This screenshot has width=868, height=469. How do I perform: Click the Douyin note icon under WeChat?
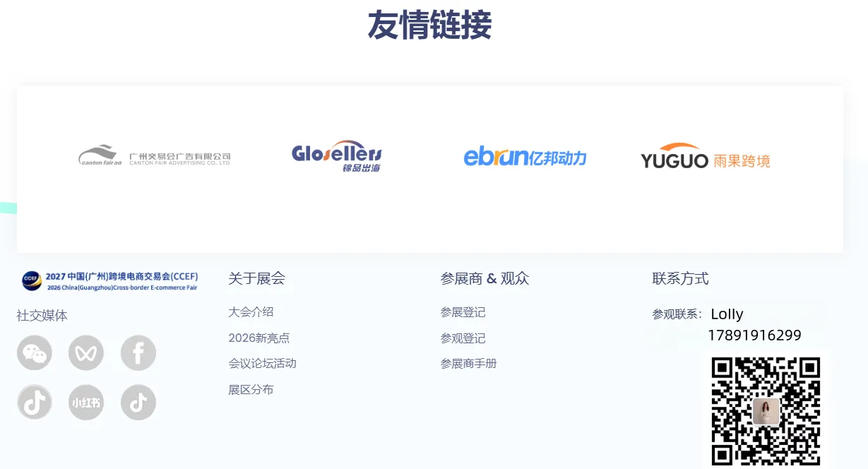pos(35,403)
